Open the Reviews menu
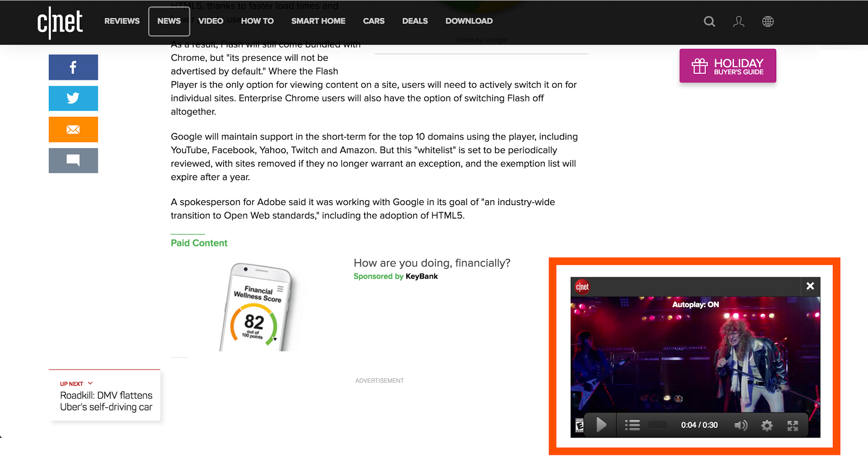Viewport: 868px width, 476px height. [x=122, y=21]
